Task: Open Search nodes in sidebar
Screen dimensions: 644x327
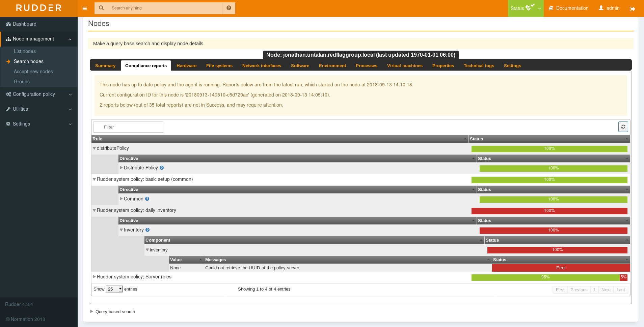Action: [x=29, y=61]
